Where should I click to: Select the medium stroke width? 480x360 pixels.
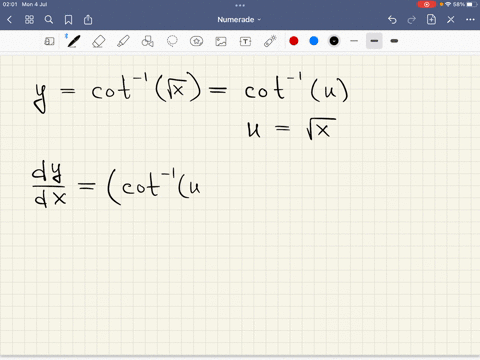374,41
